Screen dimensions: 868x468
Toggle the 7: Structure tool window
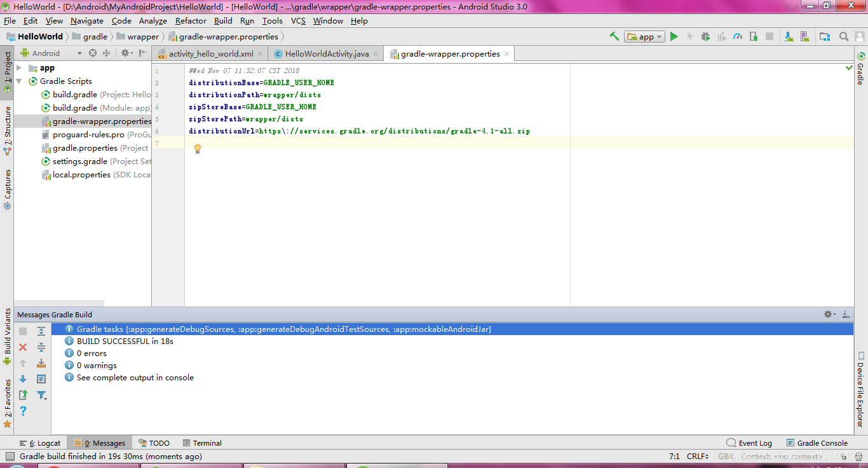click(7, 130)
